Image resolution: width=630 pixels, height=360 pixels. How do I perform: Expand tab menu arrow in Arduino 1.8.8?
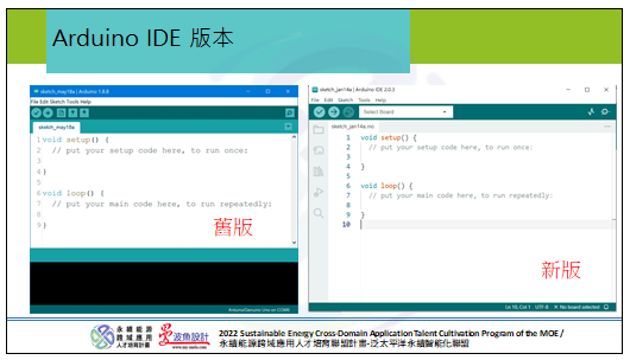pos(288,127)
